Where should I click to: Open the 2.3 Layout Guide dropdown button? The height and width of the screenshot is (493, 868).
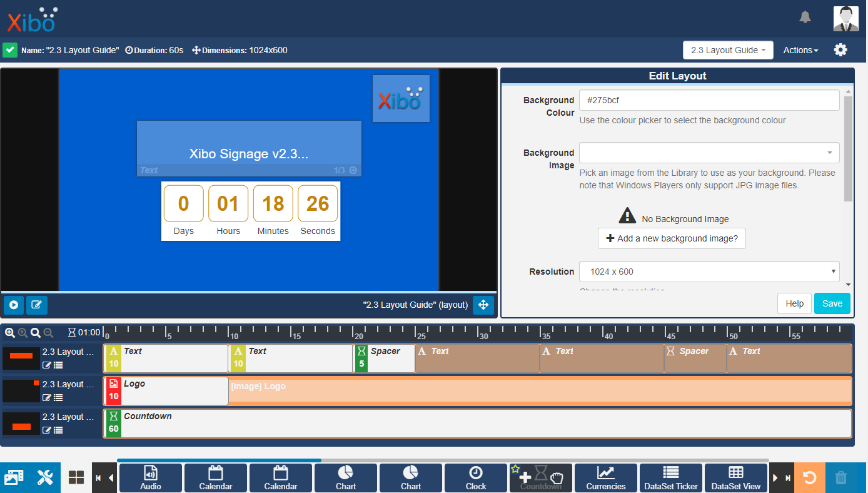(x=727, y=50)
